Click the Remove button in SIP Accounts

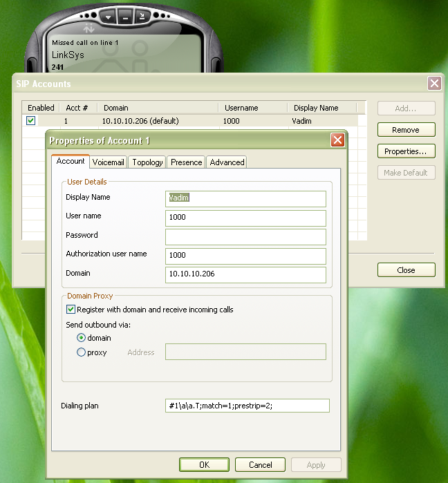406,130
